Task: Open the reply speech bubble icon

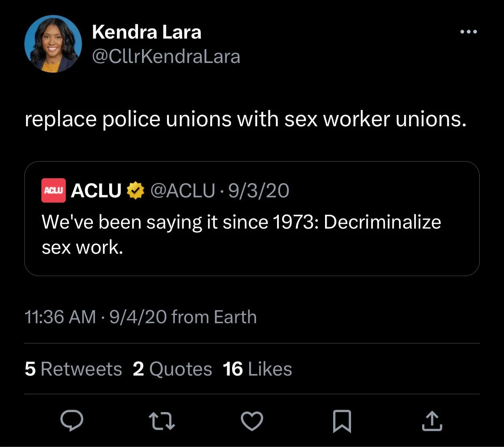Action: click(x=72, y=420)
